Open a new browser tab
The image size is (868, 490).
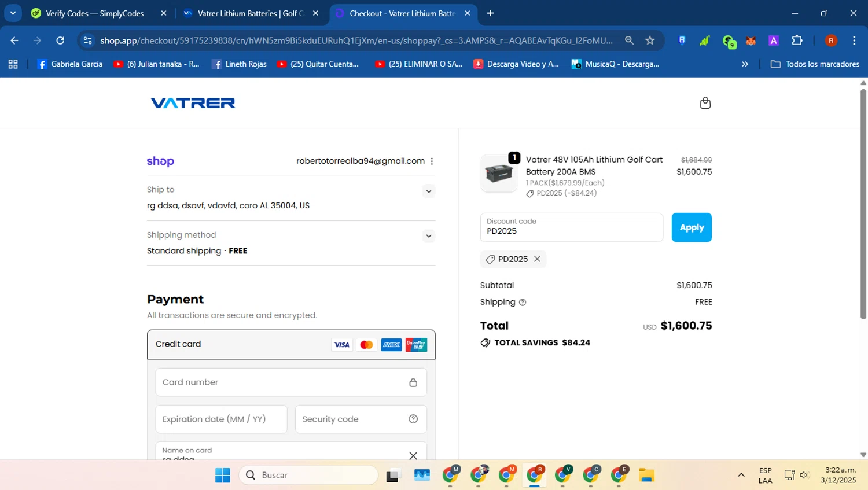click(490, 13)
